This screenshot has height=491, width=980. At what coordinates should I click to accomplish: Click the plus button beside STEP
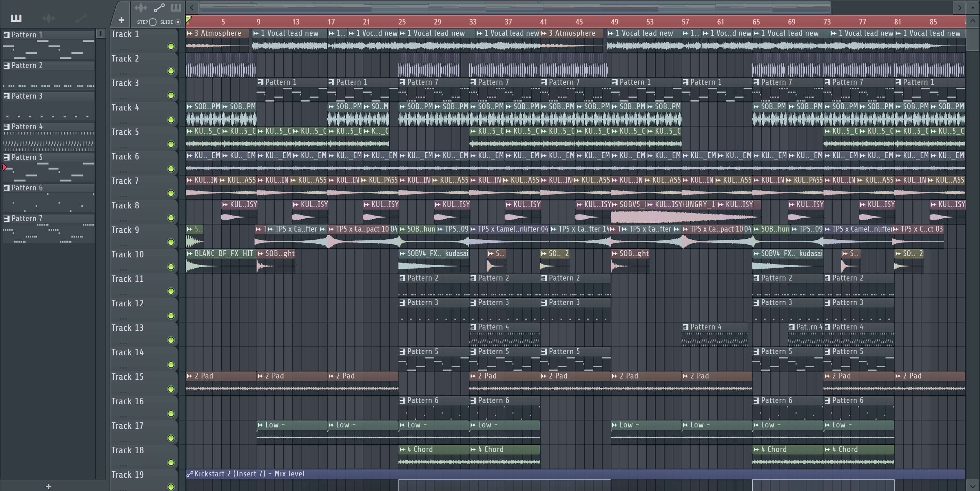coord(121,20)
